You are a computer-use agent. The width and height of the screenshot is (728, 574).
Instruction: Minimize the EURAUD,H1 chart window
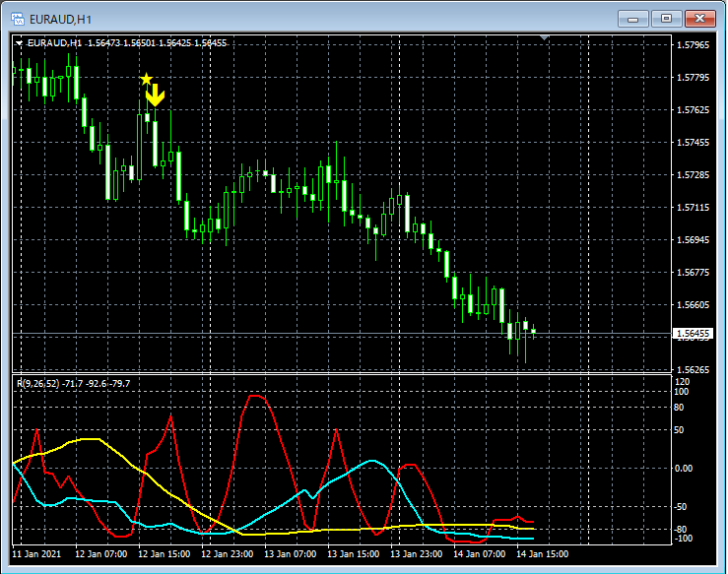[x=634, y=18]
